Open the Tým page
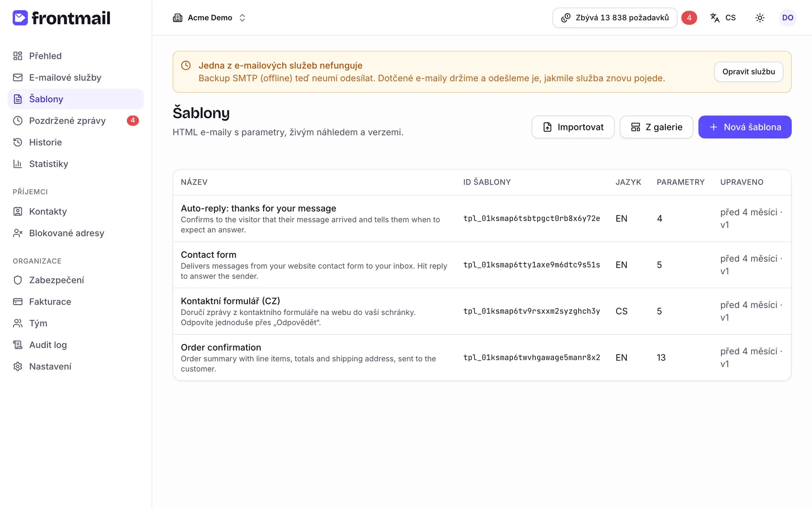The height and width of the screenshot is (508, 812). click(76, 323)
